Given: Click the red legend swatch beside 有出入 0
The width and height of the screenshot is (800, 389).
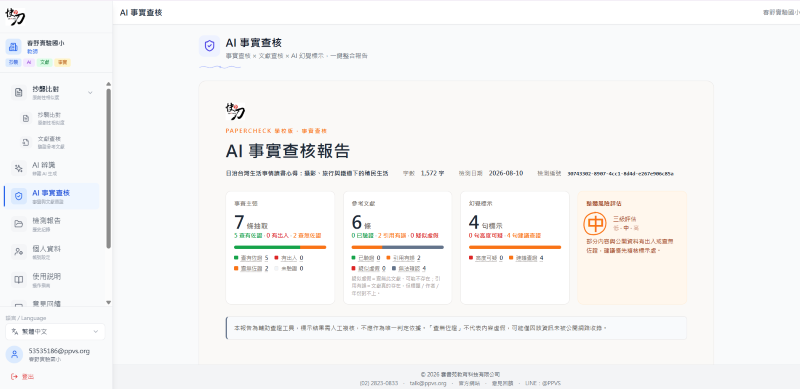Looking at the screenshot, I should 276,258.
